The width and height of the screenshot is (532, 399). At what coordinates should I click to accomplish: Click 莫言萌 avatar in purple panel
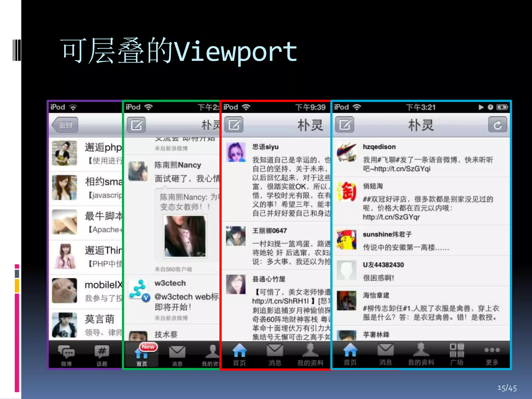point(64,325)
